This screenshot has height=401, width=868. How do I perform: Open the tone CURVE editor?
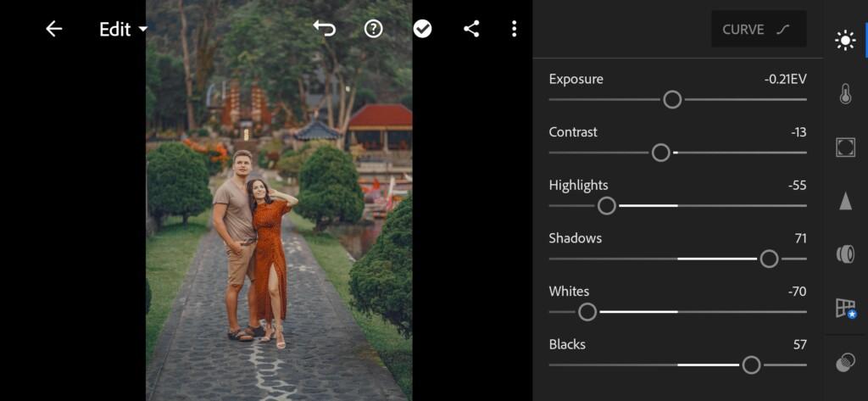[x=759, y=30]
